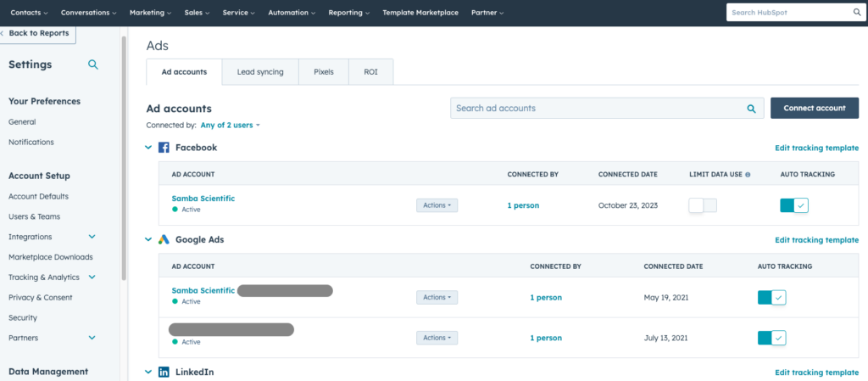The width and height of the screenshot is (868, 381).
Task: Open General preferences in sidebar
Action: (x=22, y=122)
